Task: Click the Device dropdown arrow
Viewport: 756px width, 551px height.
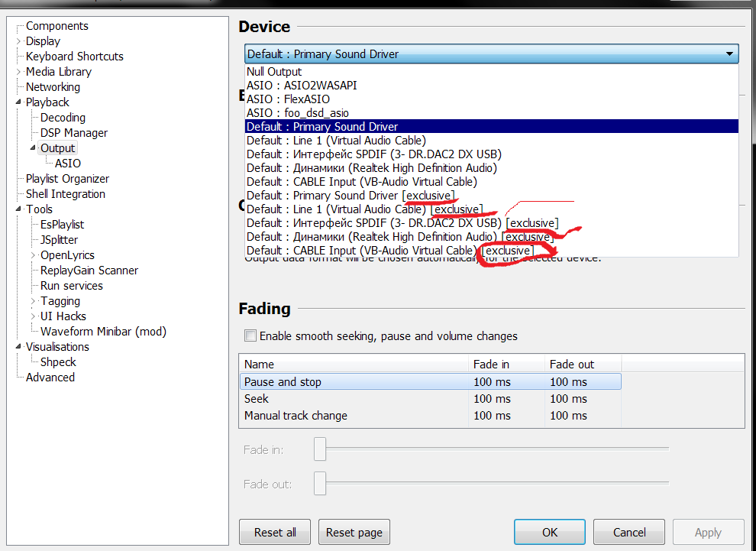Action: coord(729,54)
